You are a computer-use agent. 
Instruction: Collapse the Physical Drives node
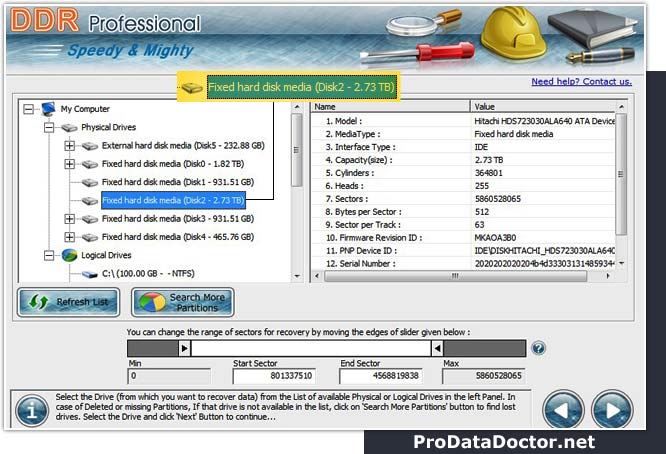pos(49,127)
